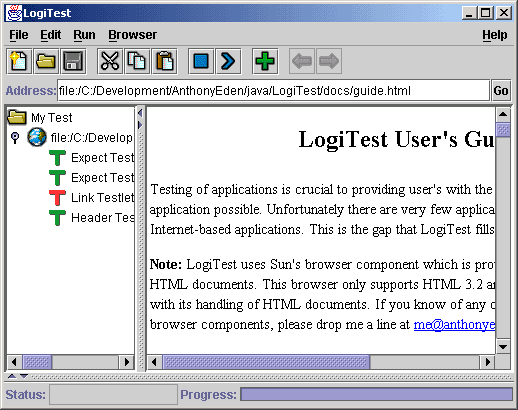Click the browser pane's horizontal scrollbar thumb
Viewport: 518px width, 410px height.
(x=266, y=362)
